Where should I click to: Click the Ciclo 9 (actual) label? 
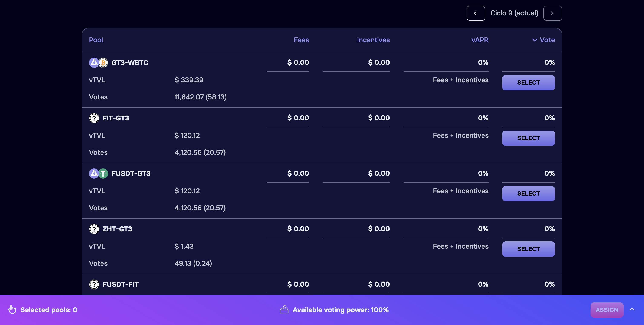click(514, 13)
